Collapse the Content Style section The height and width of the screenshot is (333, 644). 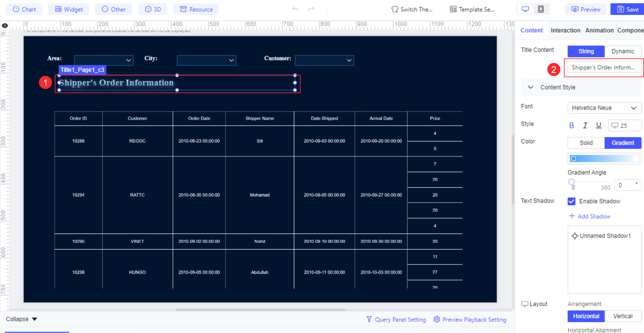[531, 87]
